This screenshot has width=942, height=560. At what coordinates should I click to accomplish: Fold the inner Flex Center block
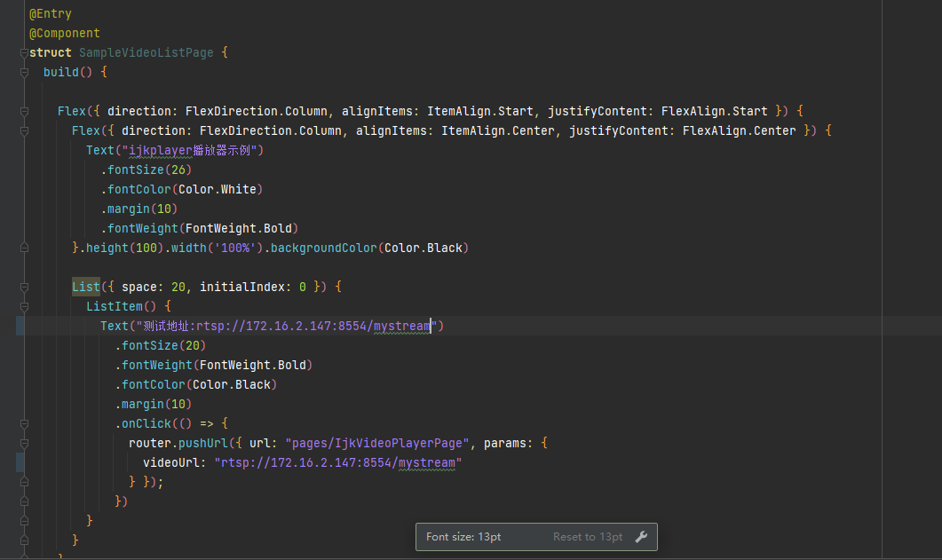point(22,131)
